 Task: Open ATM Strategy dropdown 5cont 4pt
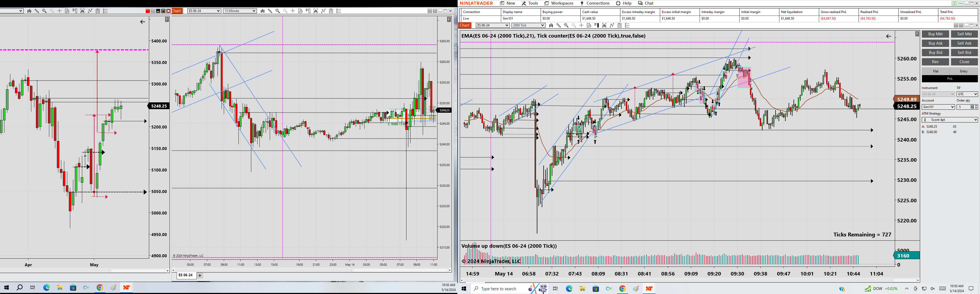click(x=950, y=120)
